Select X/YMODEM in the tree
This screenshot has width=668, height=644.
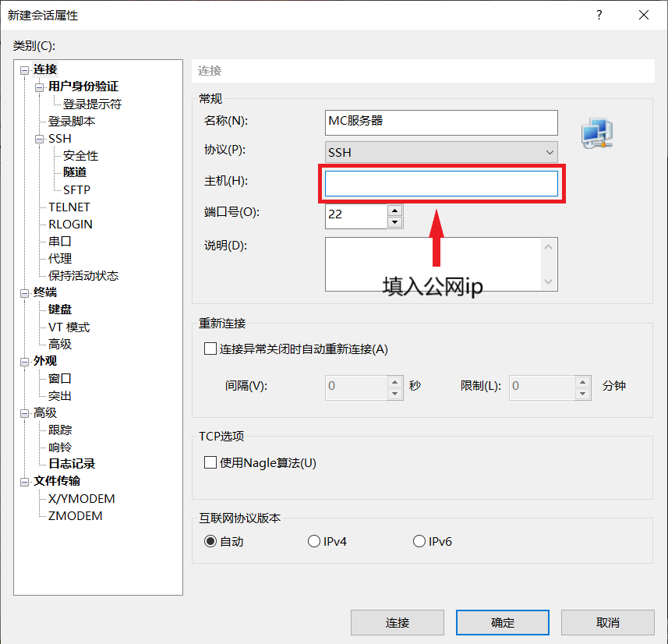[x=81, y=499]
